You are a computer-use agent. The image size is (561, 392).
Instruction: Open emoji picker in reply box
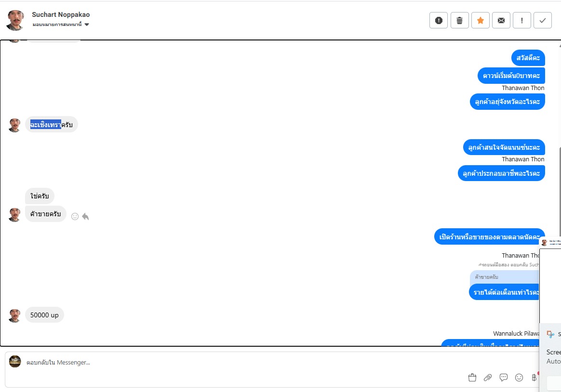tap(519, 378)
